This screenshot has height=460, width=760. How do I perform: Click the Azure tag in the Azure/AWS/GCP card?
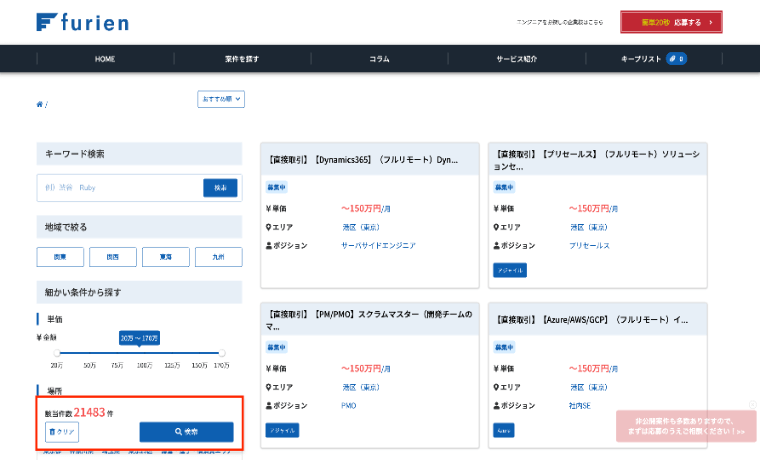(504, 430)
